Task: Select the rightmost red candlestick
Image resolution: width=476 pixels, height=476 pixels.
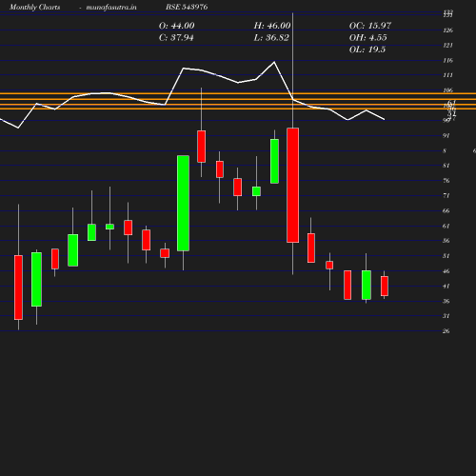Action: point(385,286)
